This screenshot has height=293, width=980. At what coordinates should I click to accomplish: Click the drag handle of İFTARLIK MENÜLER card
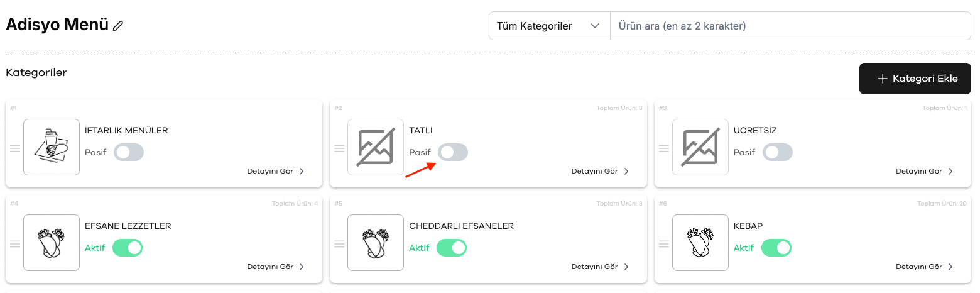click(15, 148)
